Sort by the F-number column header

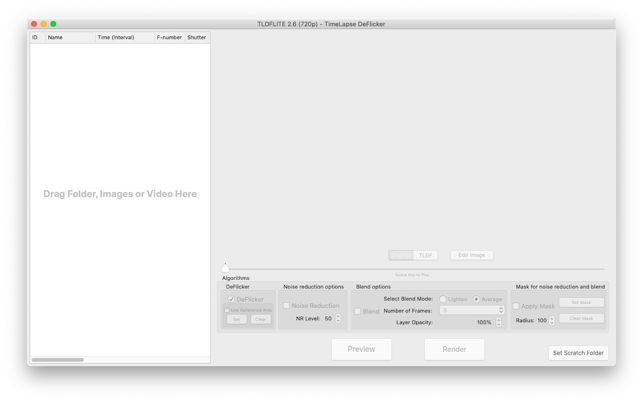[170, 37]
